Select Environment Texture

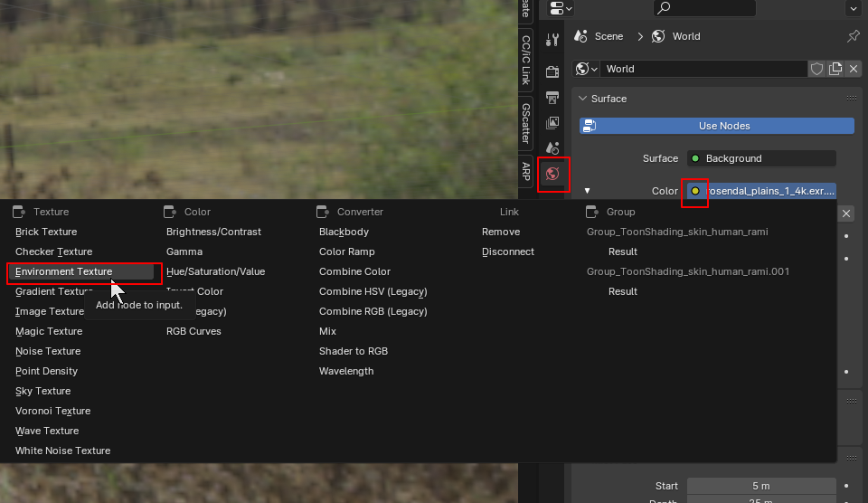80,271
